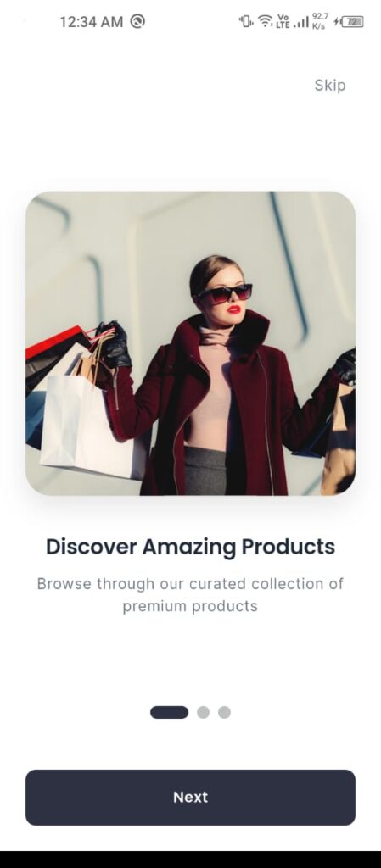381x868 pixels.
Task: Tap the battery status icon
Action: (x=353, y=22)
